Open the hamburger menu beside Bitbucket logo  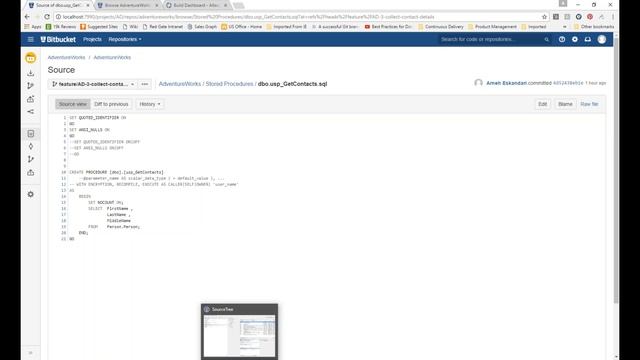coord(31,40)
